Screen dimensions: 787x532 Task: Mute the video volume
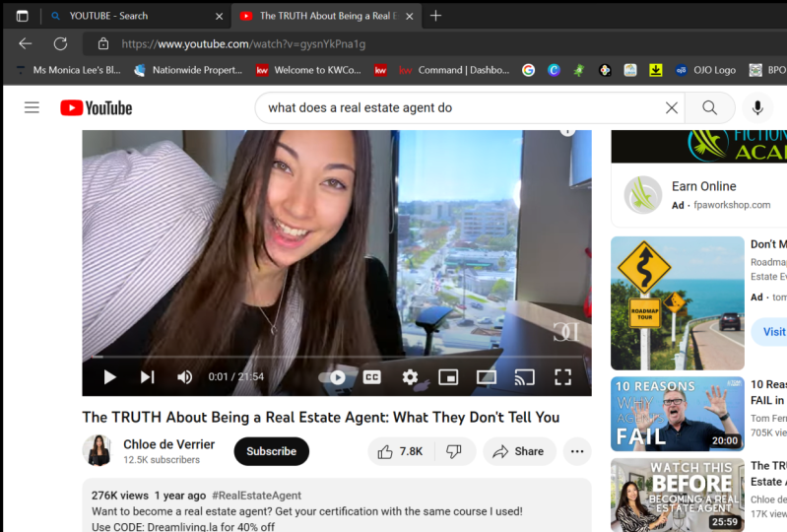coord(185,377)
